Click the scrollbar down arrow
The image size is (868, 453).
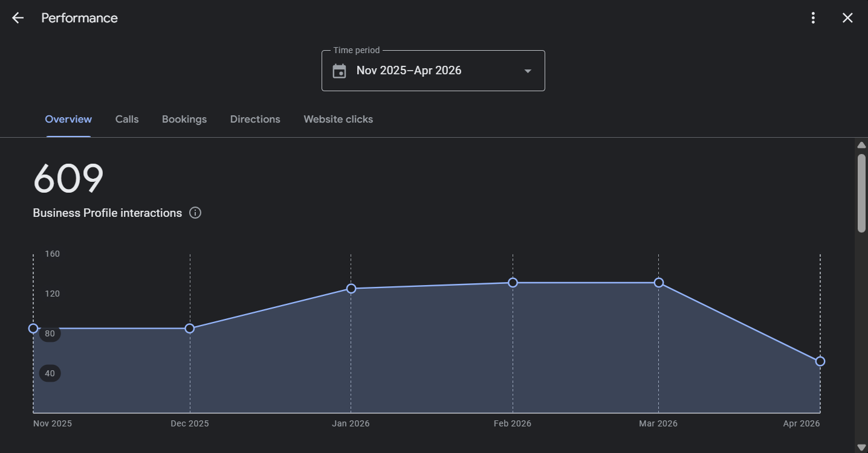click(861, 448)
